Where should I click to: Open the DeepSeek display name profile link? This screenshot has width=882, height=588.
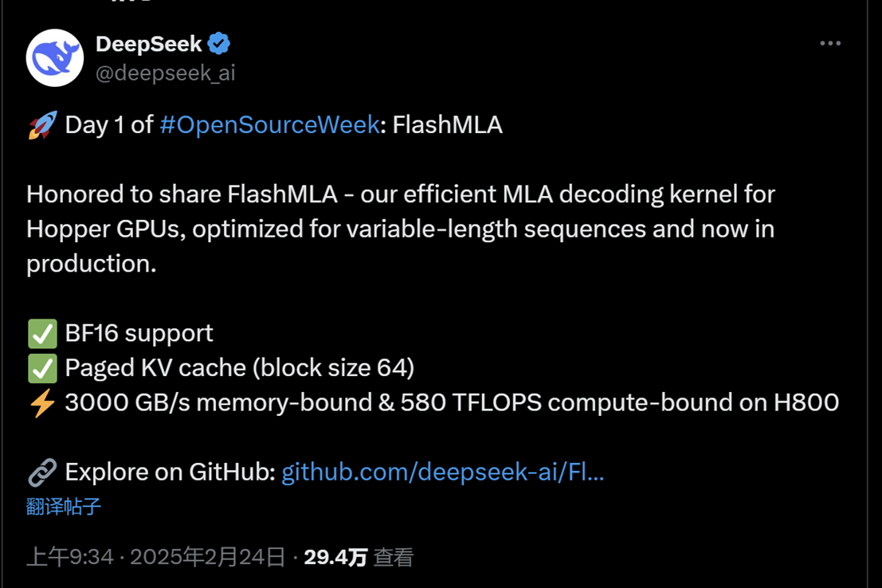pos(149,44)
